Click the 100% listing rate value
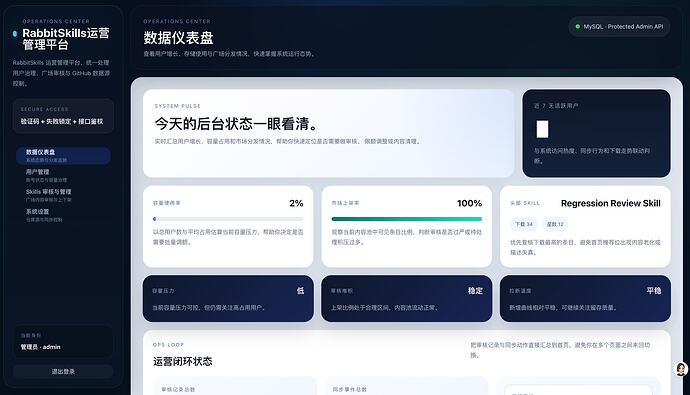 469,203
